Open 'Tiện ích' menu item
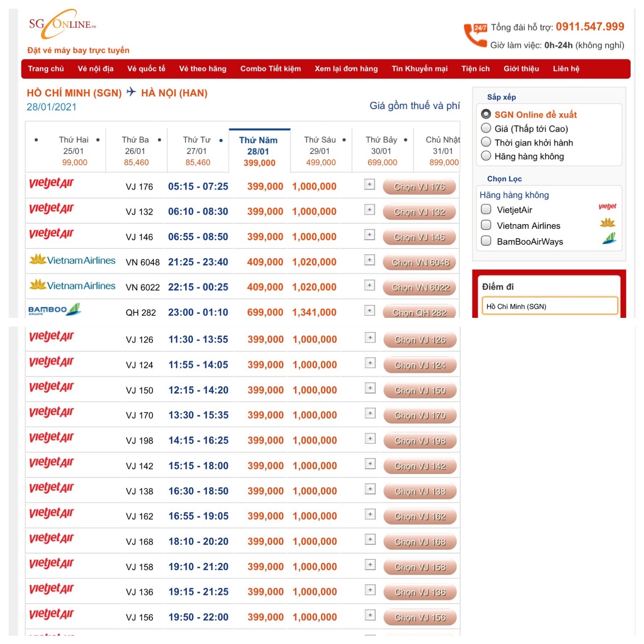 tap(475, 68)
